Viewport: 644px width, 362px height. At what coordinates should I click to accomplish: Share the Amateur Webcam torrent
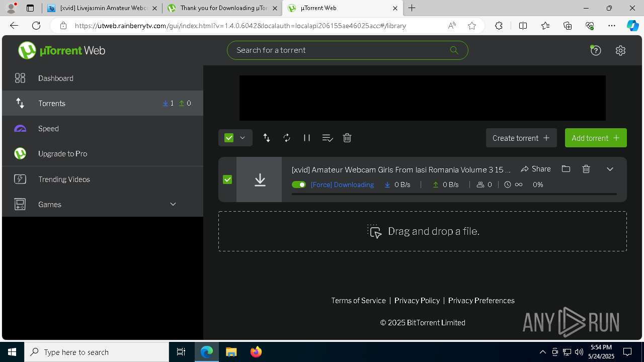pyautogui.click(x=536, y=169)
